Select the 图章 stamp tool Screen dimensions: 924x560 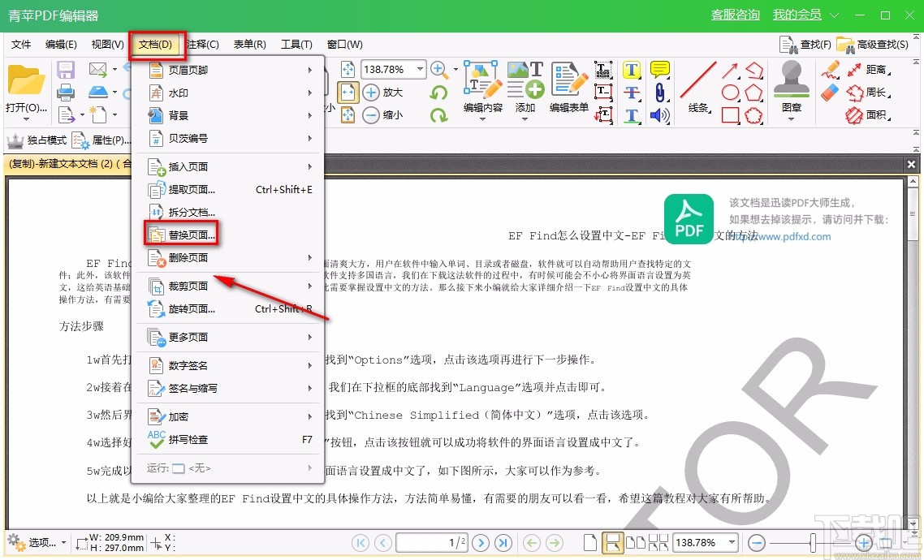tap(792, 87)
